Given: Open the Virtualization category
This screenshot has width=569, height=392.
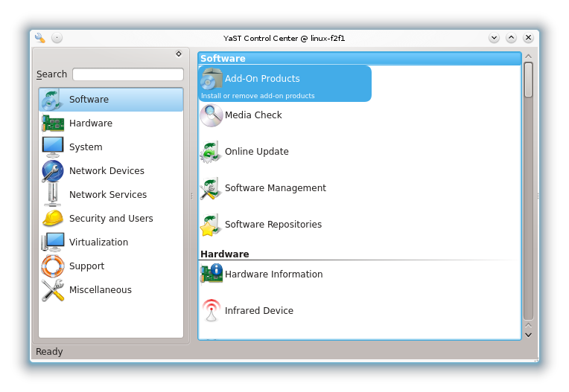Looking at the screenshot, I should click(111, 242).
